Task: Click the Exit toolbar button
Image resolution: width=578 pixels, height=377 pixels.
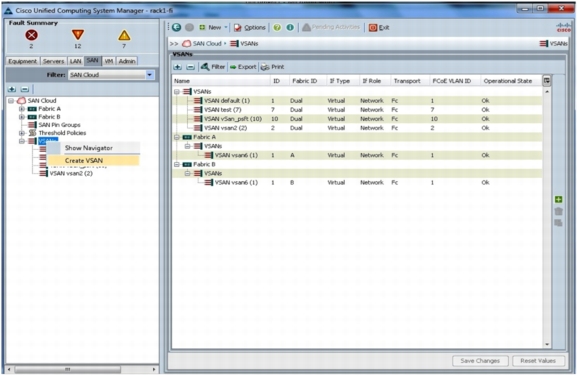Action: 379,28
